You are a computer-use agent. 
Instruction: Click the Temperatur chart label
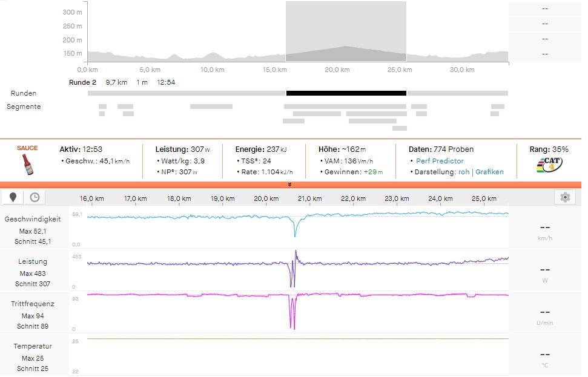pyautogui.click(x=33, y=346)
